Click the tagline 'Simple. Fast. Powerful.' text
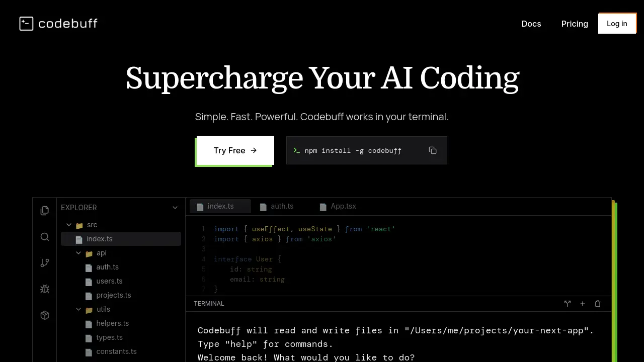Image resolution: width=644 pixels, height=362 pixels. [247, 117]
